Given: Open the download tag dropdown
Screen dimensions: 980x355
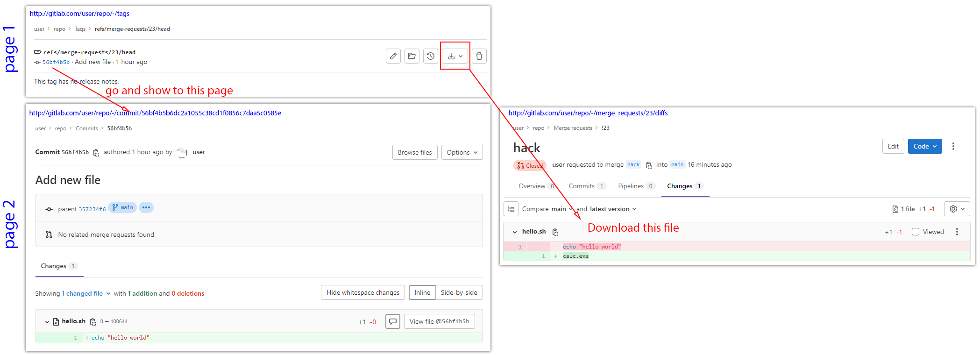Looking at the screenshot, I should [x=455, y=56].
